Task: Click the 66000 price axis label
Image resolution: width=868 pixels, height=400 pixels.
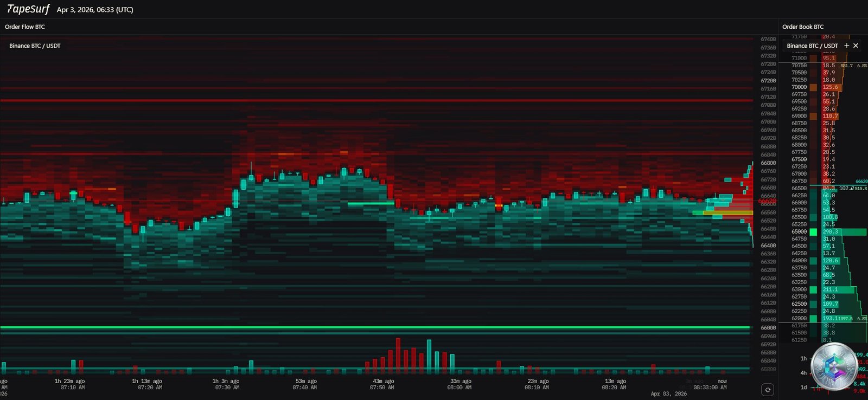Action: [x=768, y=327]
